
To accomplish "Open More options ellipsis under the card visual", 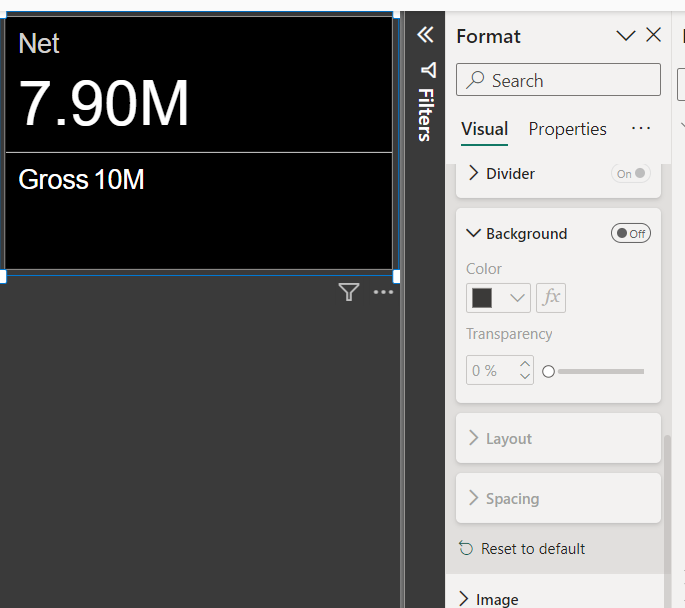I will [x=383, y=292].
